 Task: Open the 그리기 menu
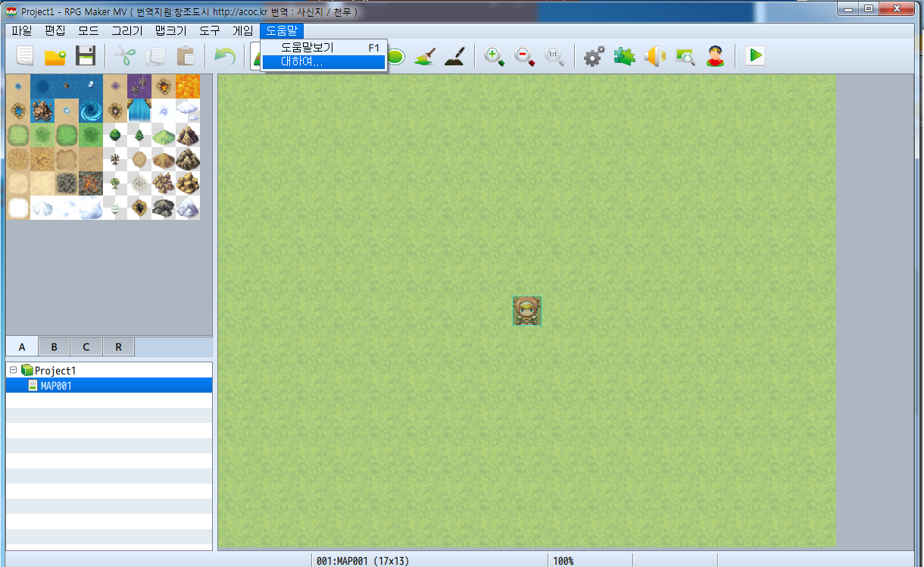(x=126, y=31)
